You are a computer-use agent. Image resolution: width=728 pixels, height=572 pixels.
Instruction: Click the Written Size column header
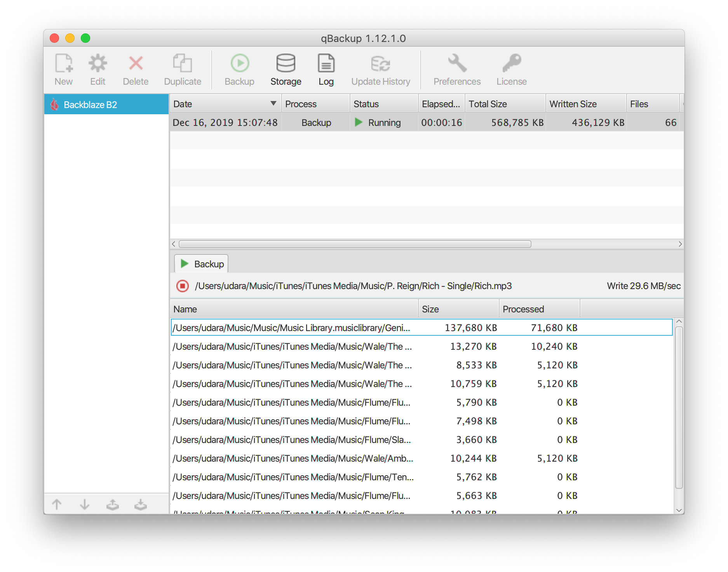(586, 104)
